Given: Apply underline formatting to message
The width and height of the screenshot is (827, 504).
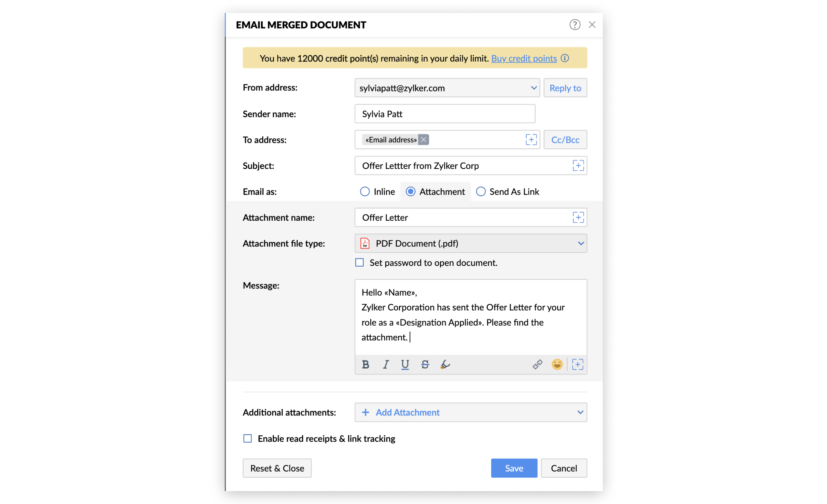Looking at the screenshot, I should [x=405, y=364].
